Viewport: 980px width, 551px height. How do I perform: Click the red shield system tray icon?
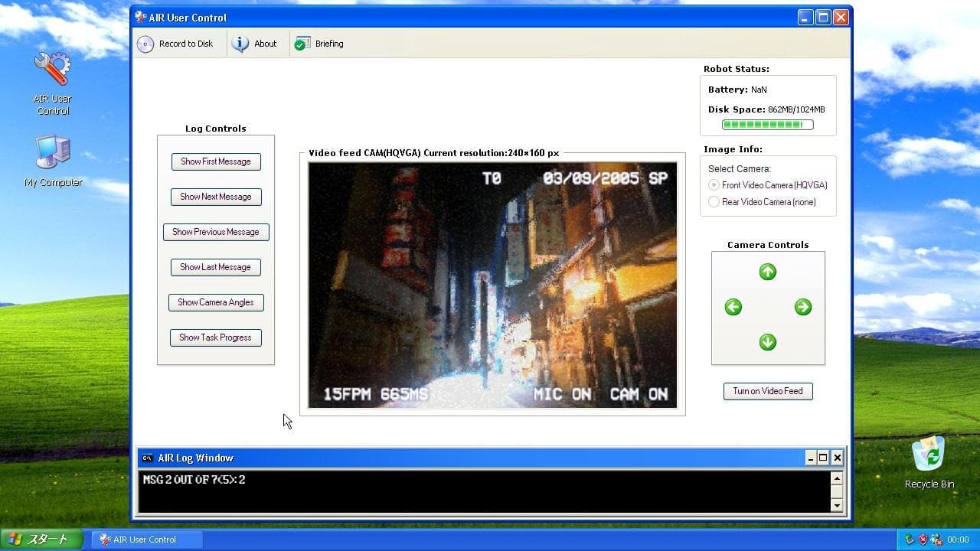(x=923, y=540)
